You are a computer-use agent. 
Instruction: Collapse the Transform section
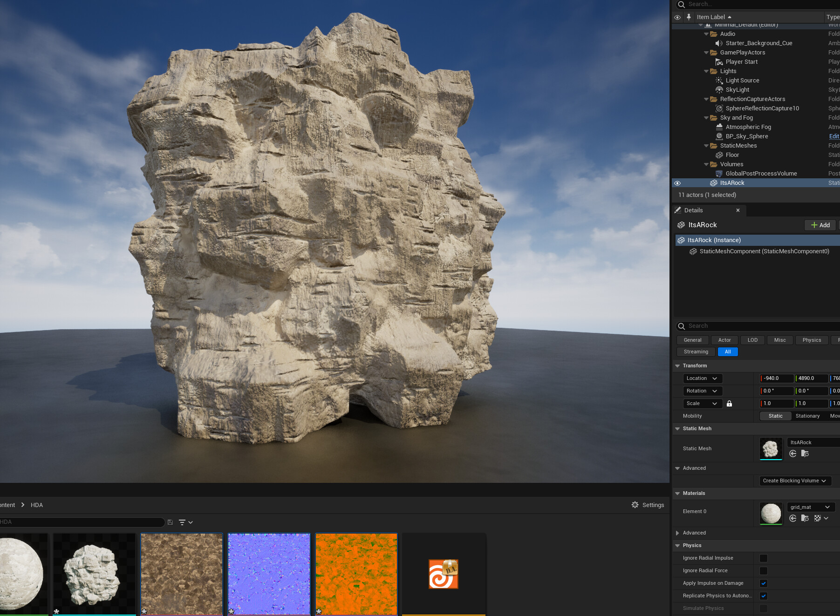(677, 366)
